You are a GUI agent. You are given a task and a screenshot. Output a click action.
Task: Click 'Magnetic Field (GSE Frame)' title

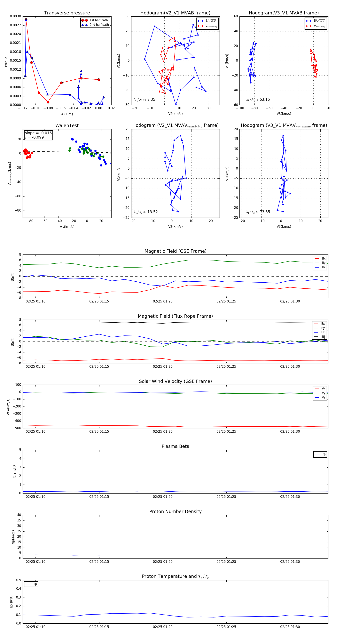(x=175, y=251)
